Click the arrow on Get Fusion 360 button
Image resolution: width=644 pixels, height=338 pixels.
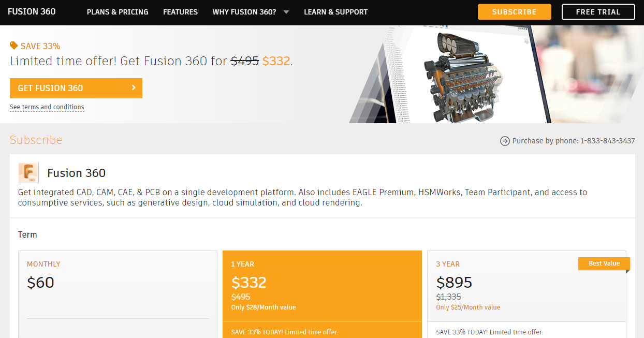pos(134,88)
